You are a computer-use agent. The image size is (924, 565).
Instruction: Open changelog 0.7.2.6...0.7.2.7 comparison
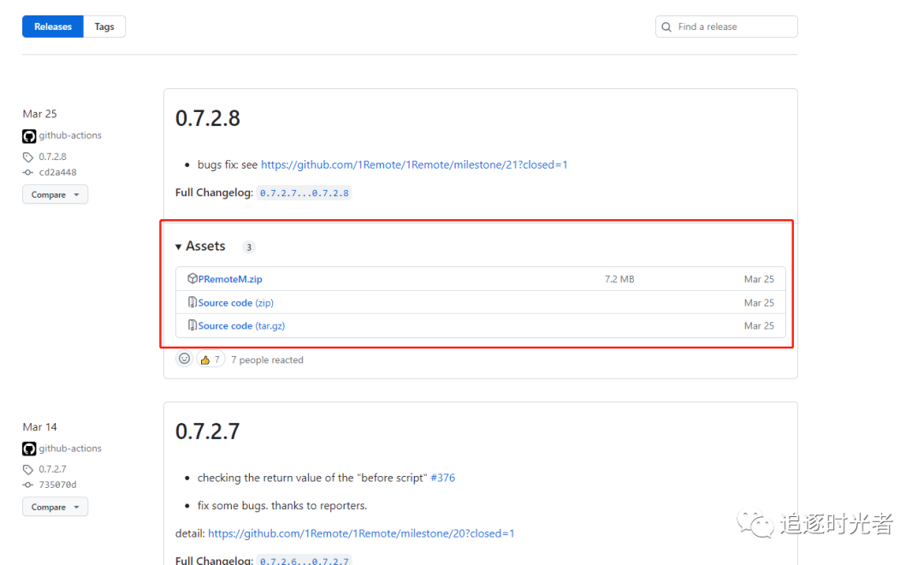[x=304, y=560]
